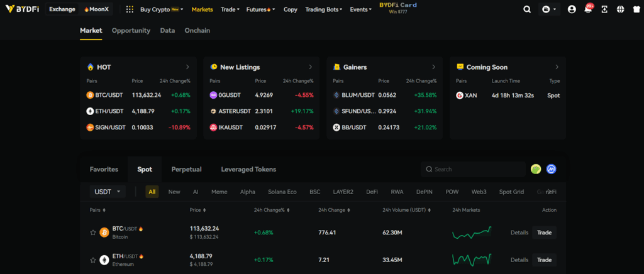Open the Opportunity tab

[x=131, y=30]
